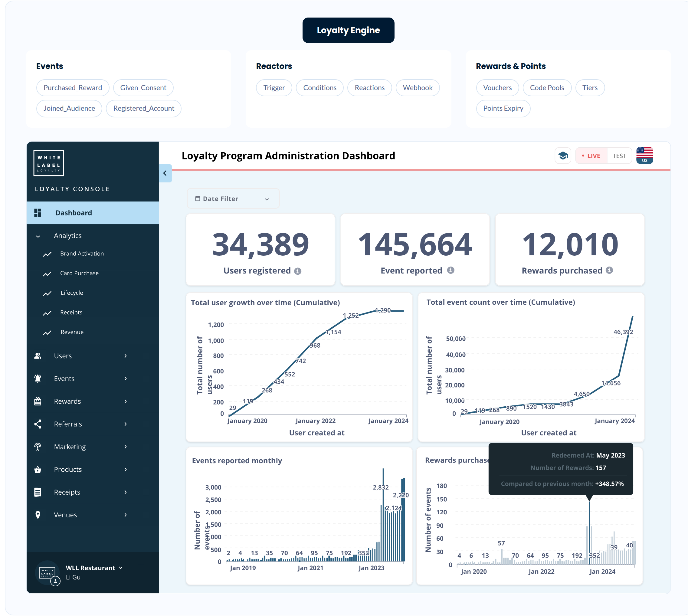
Task: Open Brand Activation analytics
Action: point(82,254)
